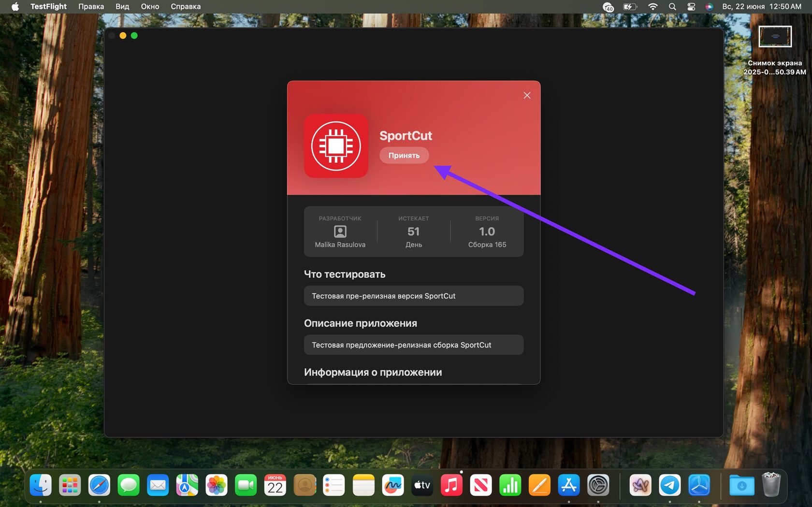Open Launchpad from the Dock

click(70, 485)
